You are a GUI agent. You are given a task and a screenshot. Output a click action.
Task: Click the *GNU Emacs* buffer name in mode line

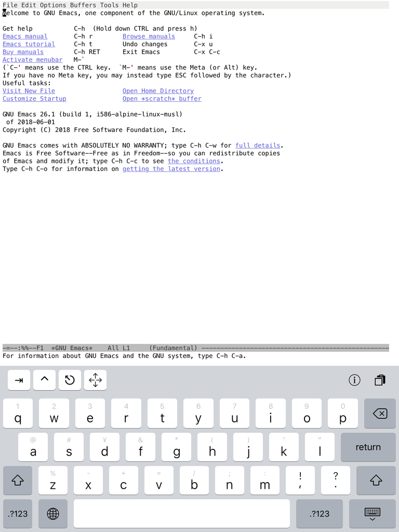72,348
